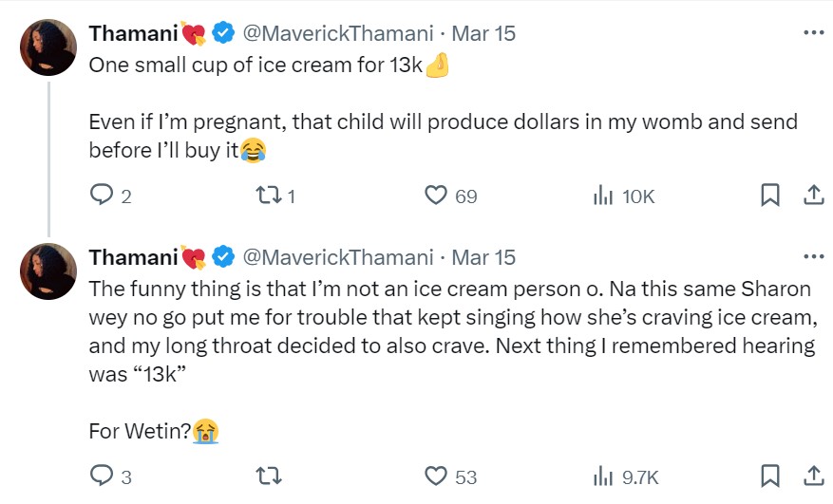This screenshot has height=504, width=833.
Task: Open @MaverickThamani handle on first tweet
Action: pyautogui.click(x=339, y=33)
